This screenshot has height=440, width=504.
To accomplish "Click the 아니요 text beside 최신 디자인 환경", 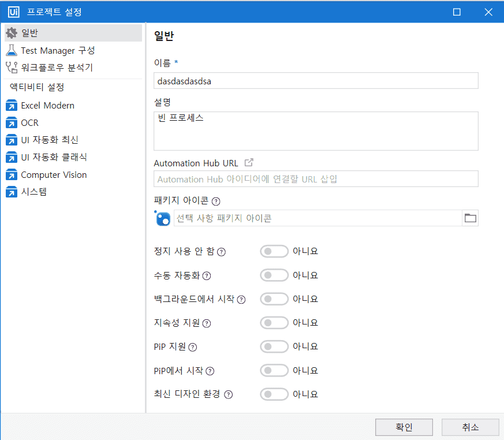I will pos(305,394).
